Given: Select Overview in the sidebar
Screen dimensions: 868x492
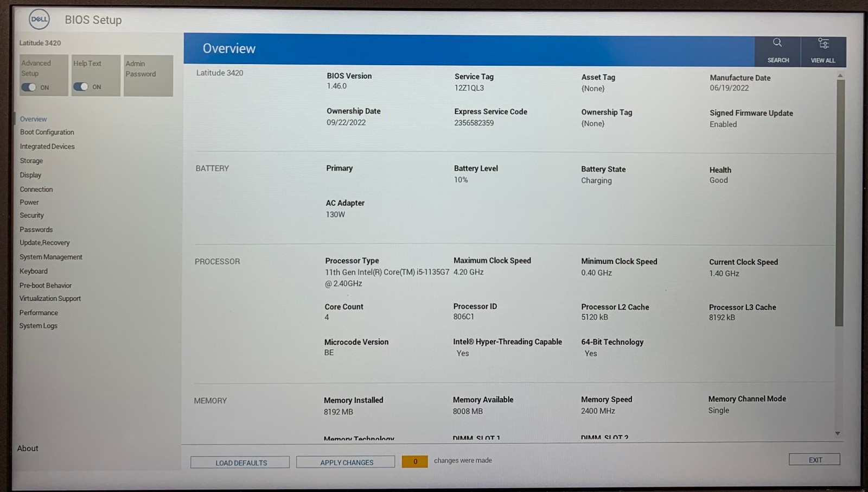Looking at the screenshot, I should [x=34, y=119].
